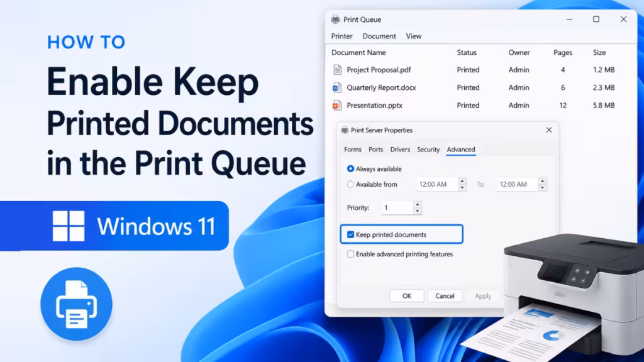The width and height of the screenshot is (644, 362).
Task: Select the Available from radio button
Action: (x=350, y=184)
